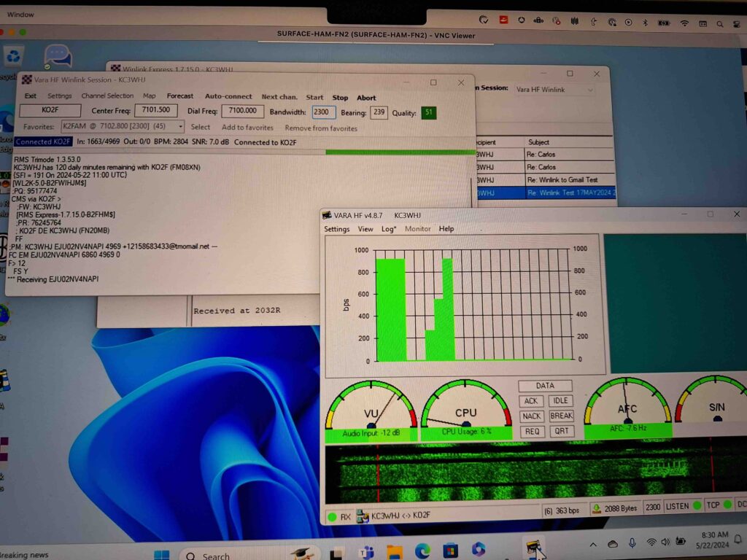
Task: Click Stop in session menu
Action: click(x=340, y=98)
